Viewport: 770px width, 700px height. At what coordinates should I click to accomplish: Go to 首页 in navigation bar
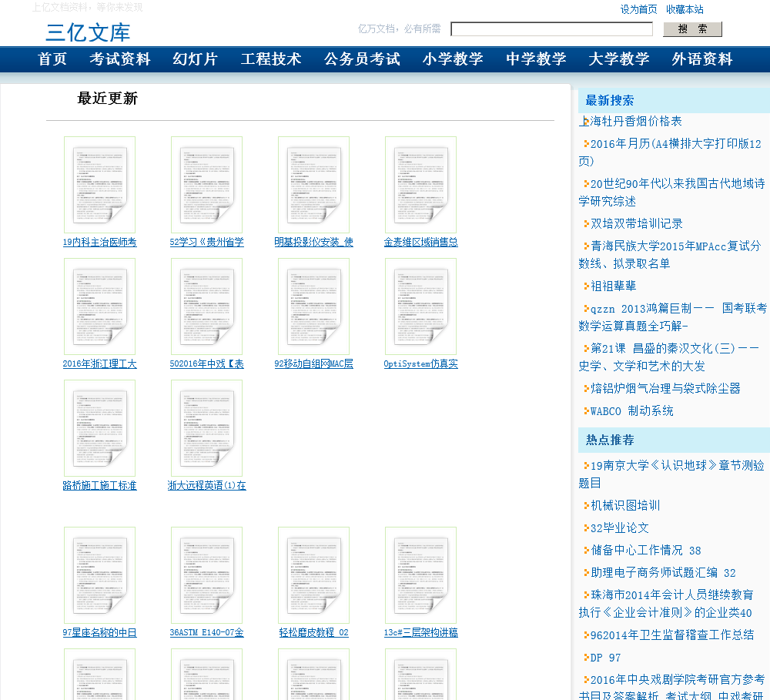tap(52, 59)
